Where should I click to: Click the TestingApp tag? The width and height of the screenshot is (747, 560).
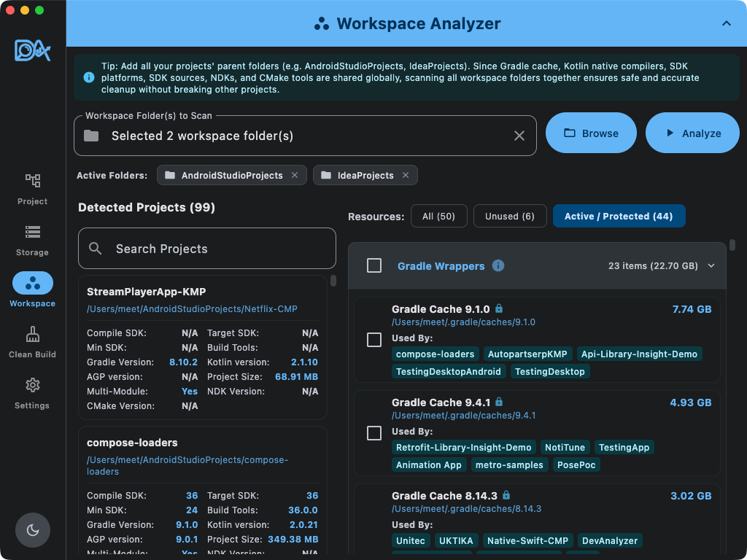point(624,448)
